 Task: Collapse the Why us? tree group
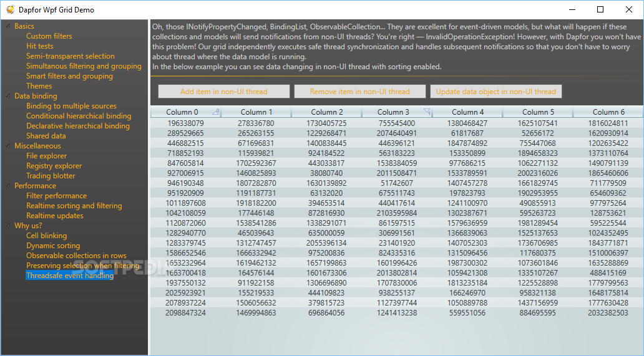(x=8, y=226)
